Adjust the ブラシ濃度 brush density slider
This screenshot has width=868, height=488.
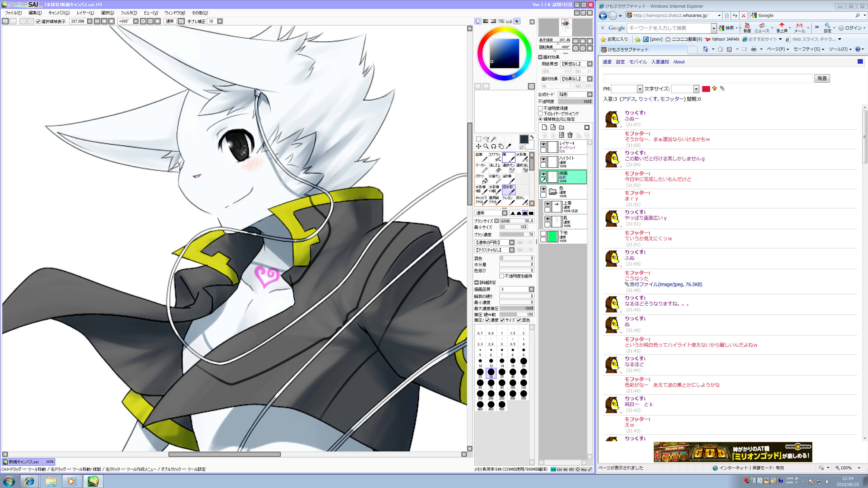point(517,235)
